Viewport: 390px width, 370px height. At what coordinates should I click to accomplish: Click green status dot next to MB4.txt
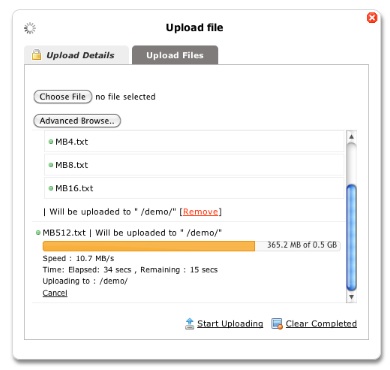51,142
